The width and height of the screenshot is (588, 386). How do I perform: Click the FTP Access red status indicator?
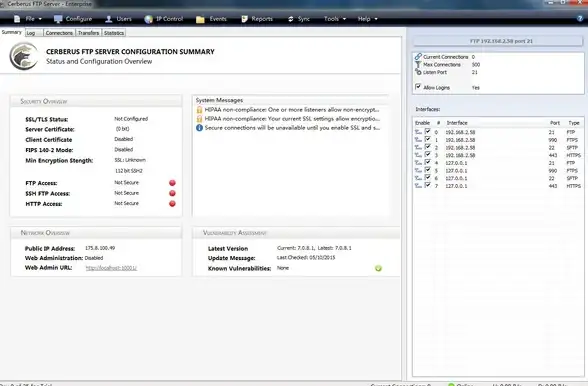tap(172, 183)
